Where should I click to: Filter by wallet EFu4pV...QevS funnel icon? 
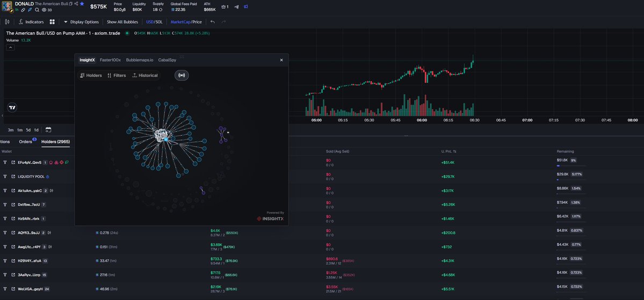click(5, 163)
